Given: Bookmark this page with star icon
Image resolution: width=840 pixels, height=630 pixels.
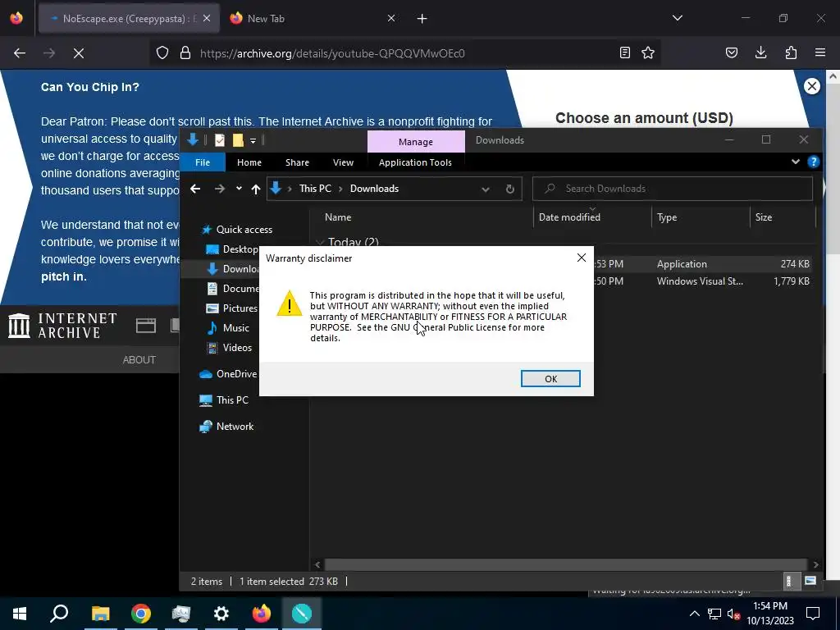Looking at the screenshot, I should coord(648,53).
